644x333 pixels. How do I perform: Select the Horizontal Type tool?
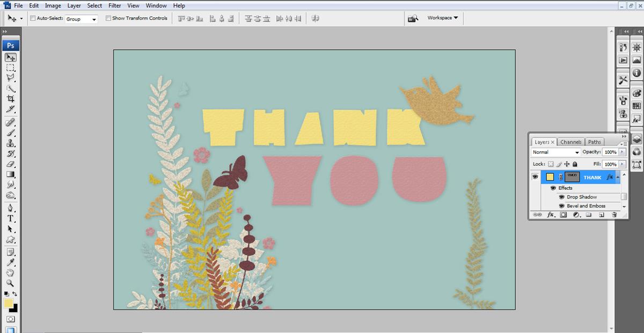point(10,218)
